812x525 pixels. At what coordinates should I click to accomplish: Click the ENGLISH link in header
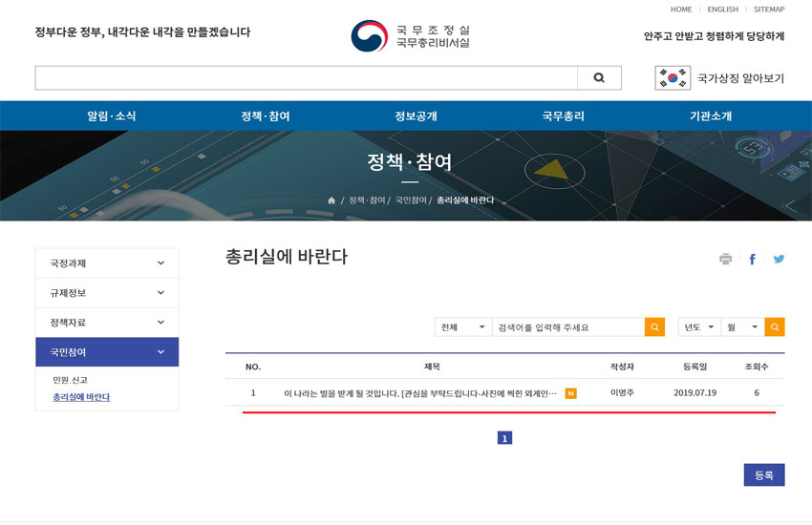[x=722, y=10]
